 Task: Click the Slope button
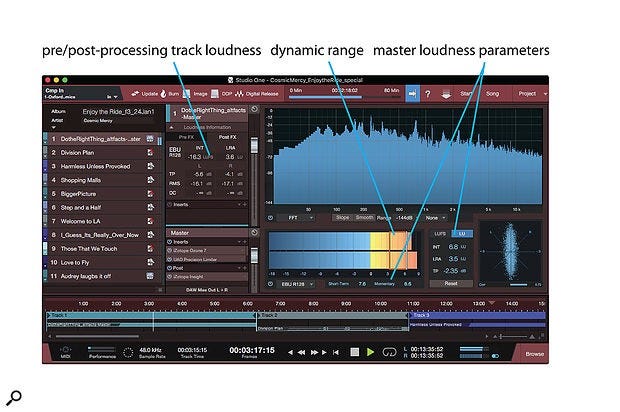click(x=342, y=217)
